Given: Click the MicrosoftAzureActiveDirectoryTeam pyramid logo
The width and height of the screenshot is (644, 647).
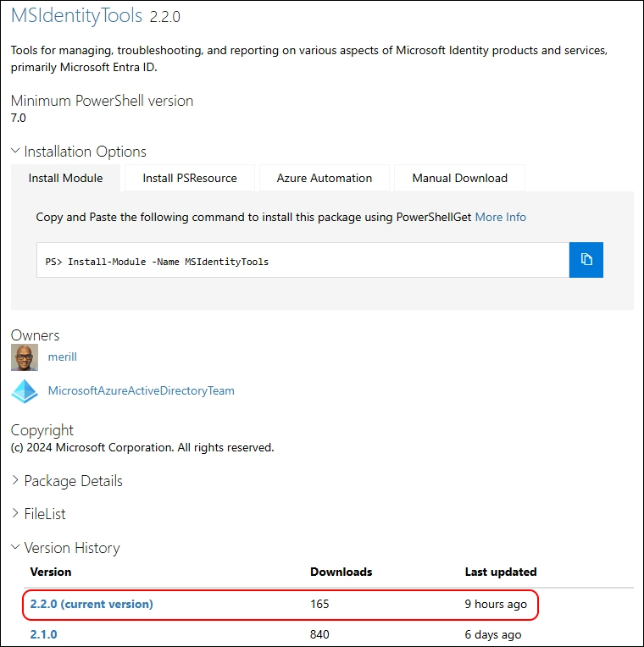Looking at the screenshot, I should tap(25, 391).
